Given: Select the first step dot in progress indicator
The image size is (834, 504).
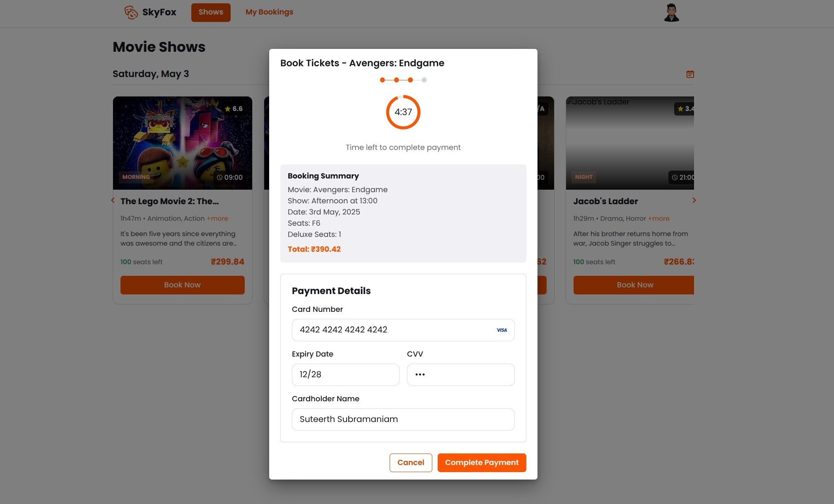Looking at the screenshot, I should coord(382,80).
